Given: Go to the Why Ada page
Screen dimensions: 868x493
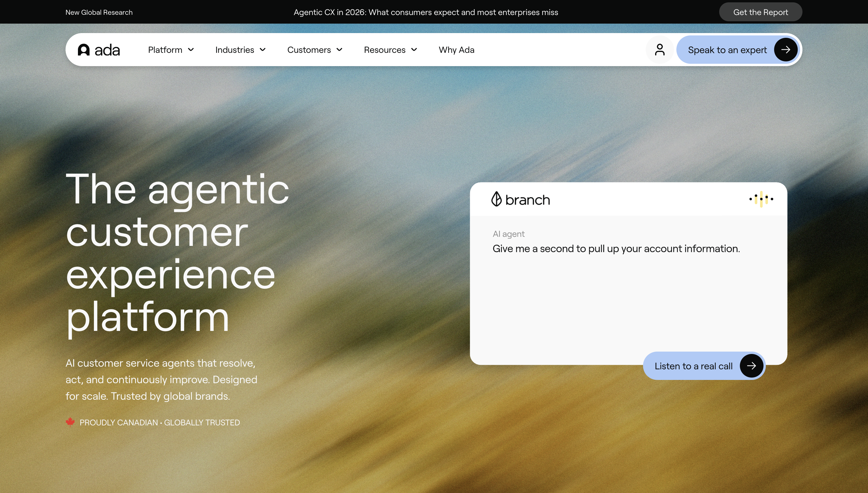Looking at the screenshot, I should (456, 50).
